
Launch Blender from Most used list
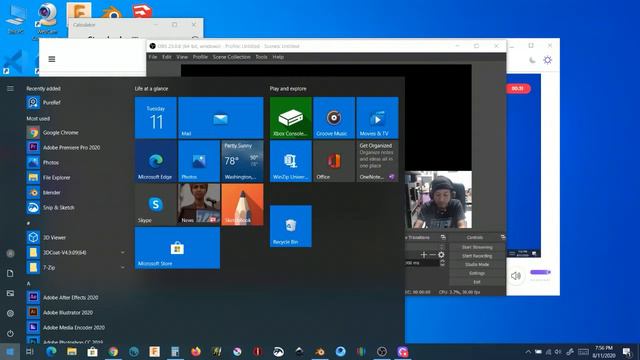[x=76, y=193]
